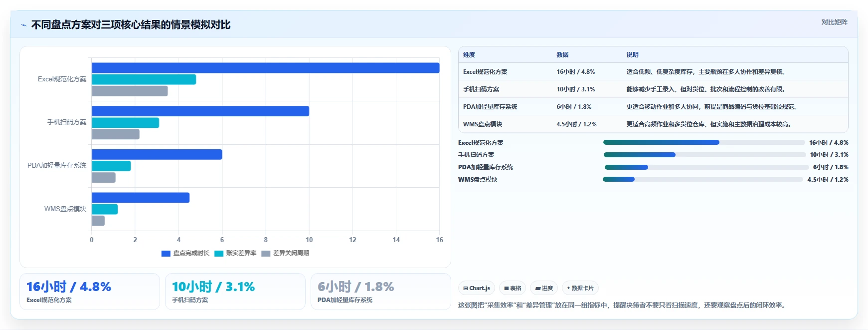Click the 数据 table column header
Image resolution: width=868 pixels, height=330 pixels.
click(x=563, y=55)
